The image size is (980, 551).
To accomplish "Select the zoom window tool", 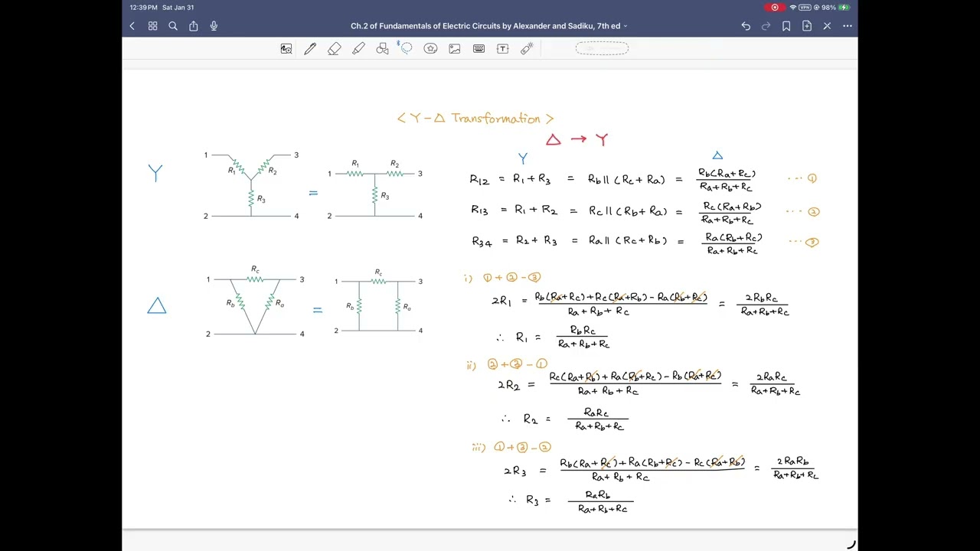I will (286, 49).
